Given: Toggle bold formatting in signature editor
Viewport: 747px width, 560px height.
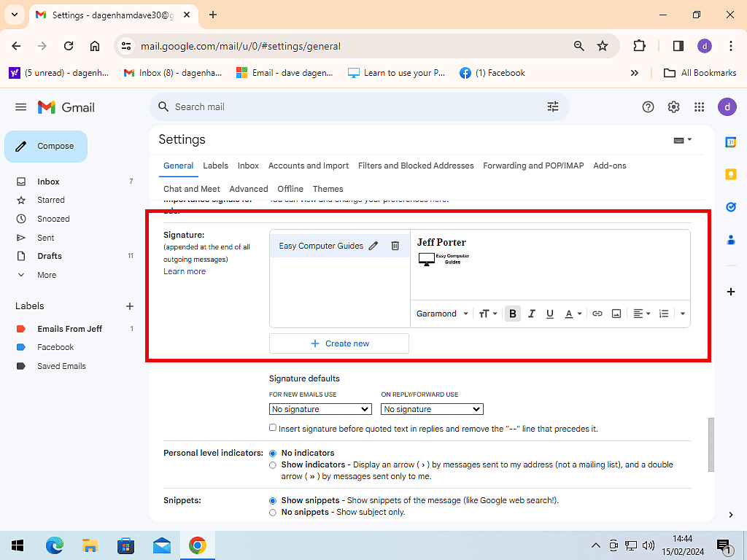Looking at the screenshot, I should (513, 314).
